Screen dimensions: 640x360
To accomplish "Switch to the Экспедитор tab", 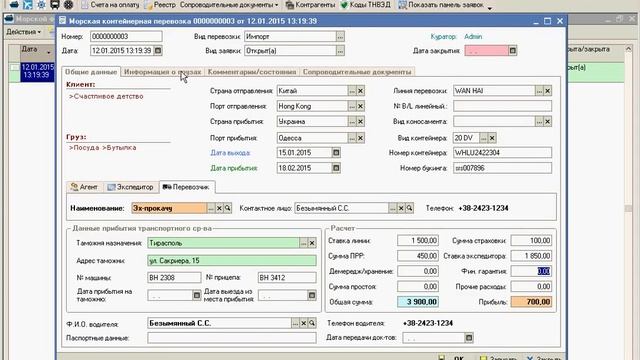I will tap(131, 187).
